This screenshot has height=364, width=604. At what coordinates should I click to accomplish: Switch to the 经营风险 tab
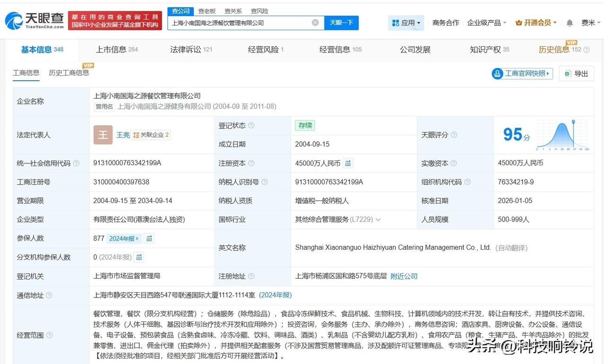coord(266,50)
